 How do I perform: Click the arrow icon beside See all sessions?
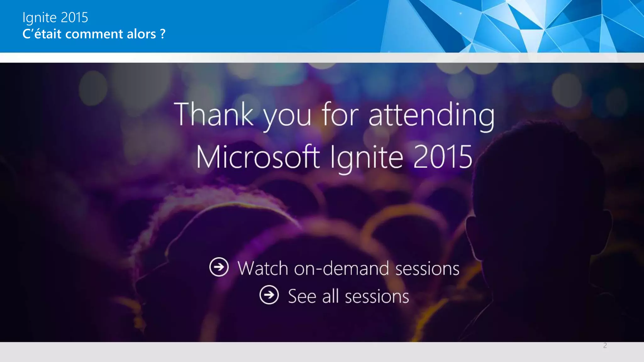[x=269, y=295]
